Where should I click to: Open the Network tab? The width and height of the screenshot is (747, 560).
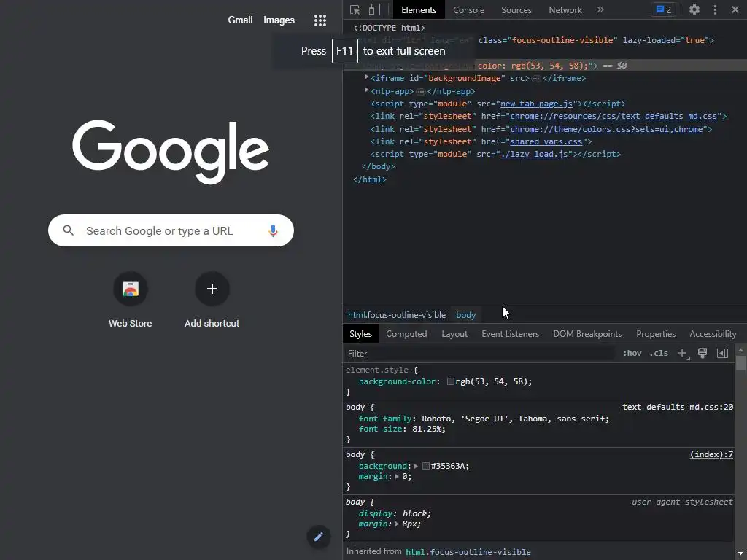(565, 10)
